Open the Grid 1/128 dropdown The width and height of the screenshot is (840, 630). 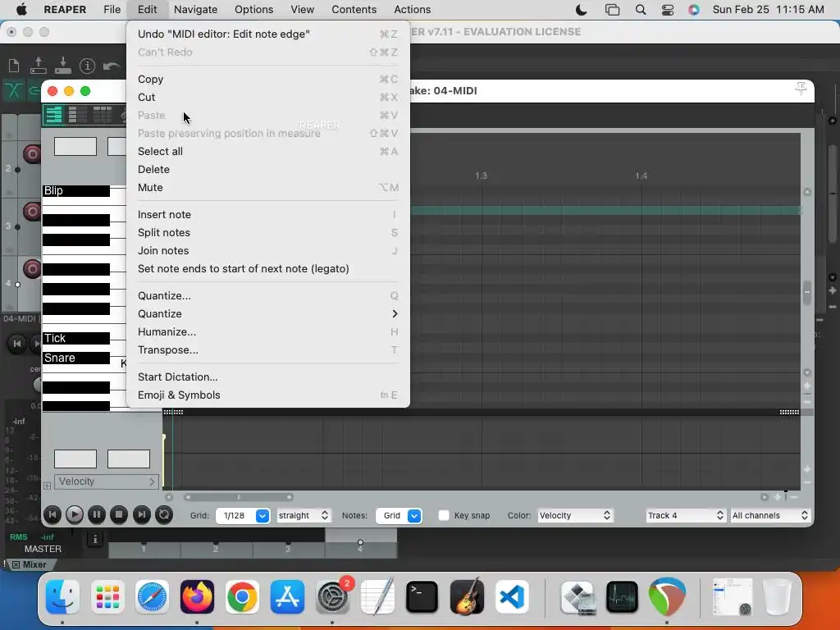pos(243,515)
